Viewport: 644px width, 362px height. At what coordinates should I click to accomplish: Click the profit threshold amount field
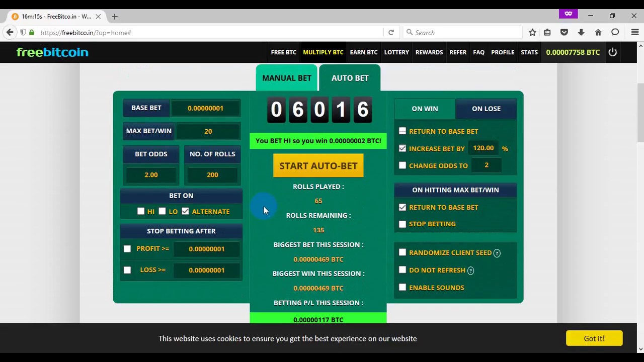click(x=207, y=249)
